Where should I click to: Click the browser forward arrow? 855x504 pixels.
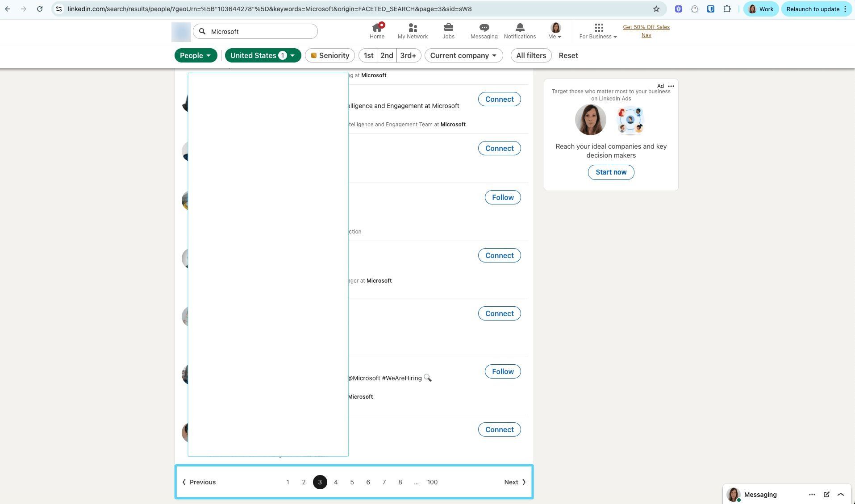(24, 9)
